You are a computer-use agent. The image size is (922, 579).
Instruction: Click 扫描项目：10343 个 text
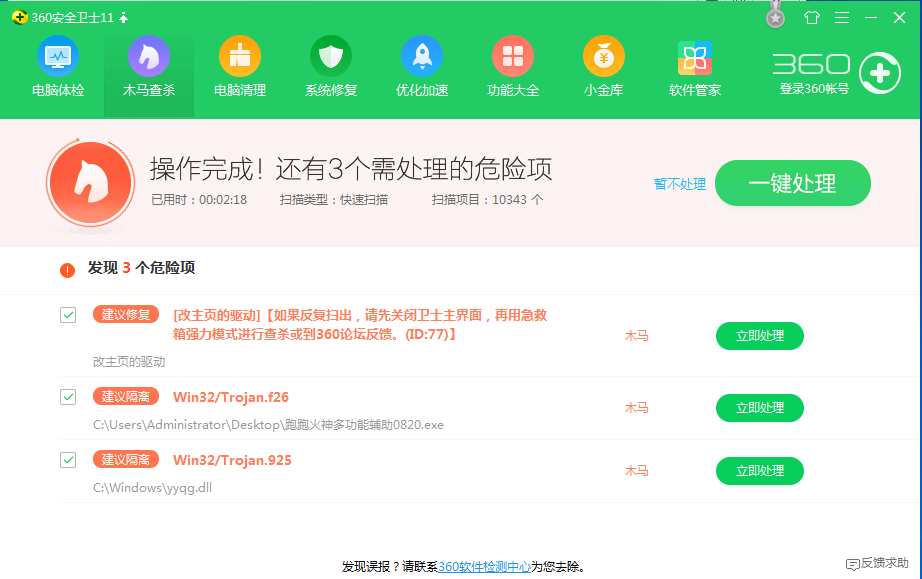487,200
